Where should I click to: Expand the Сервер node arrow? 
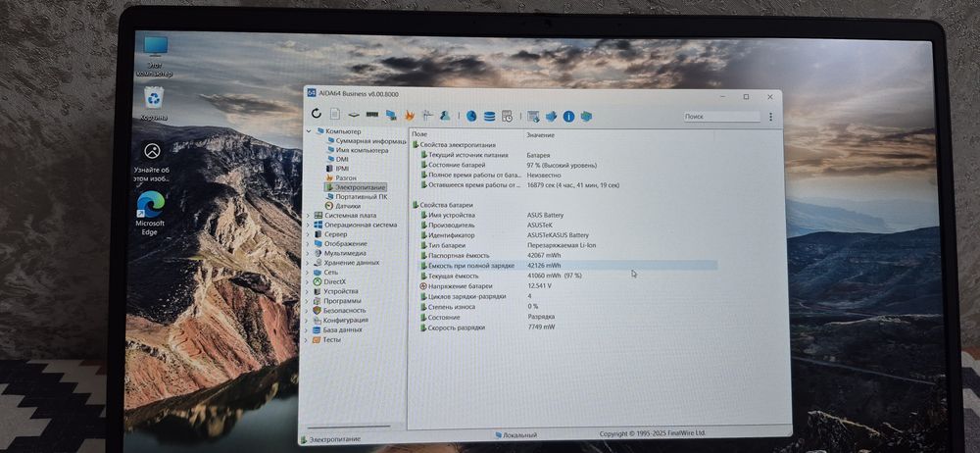pos(307,234)
